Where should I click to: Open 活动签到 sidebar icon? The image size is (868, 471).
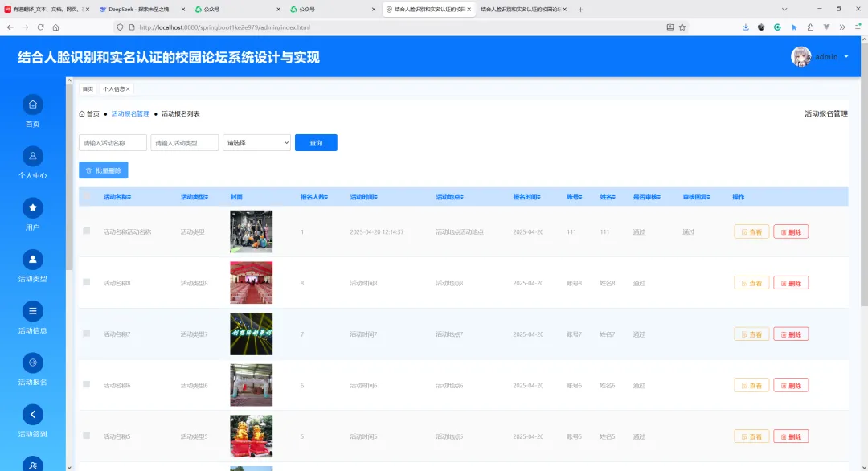33,415
